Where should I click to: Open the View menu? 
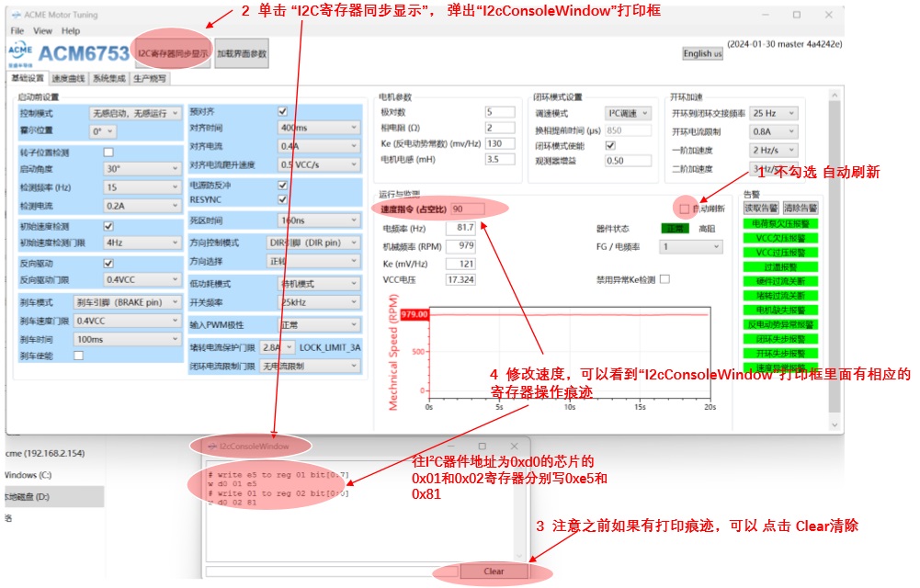coord(43,30)
